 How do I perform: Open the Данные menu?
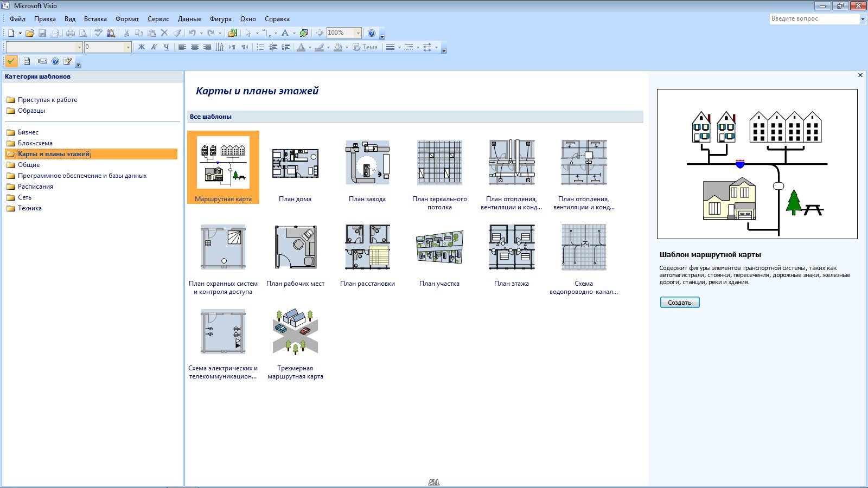pos(189,19)
